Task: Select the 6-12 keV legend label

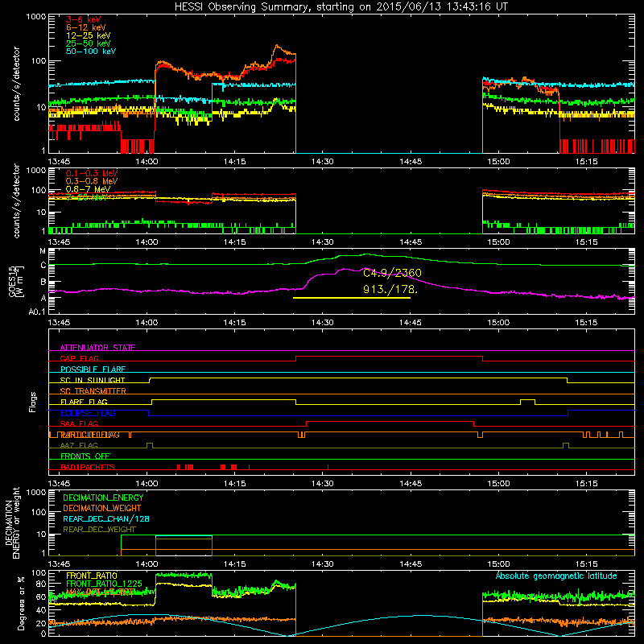Action: click(85, 27)
